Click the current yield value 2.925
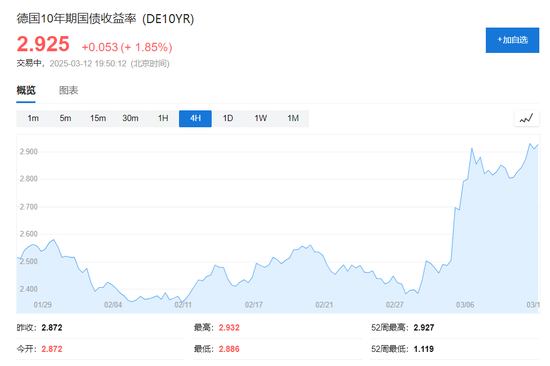The height and width of the screenshot is (366, 550). click(x=43, y=44)
